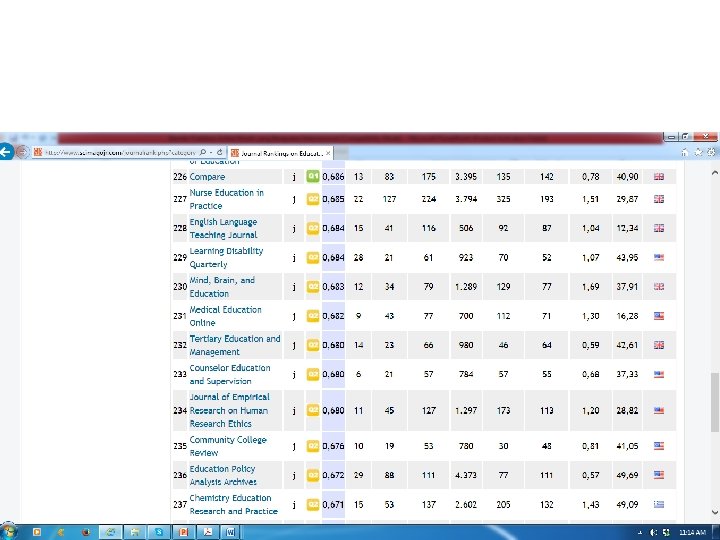Viewport: 720px width, 540px height.
Task: Refresh the page with the reload icon
Action: 219,152
